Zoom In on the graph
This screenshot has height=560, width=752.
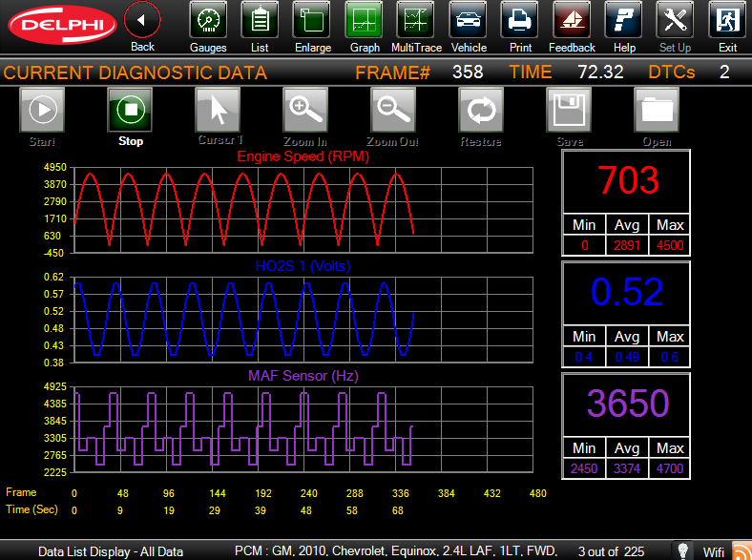(x=305, y=110)
